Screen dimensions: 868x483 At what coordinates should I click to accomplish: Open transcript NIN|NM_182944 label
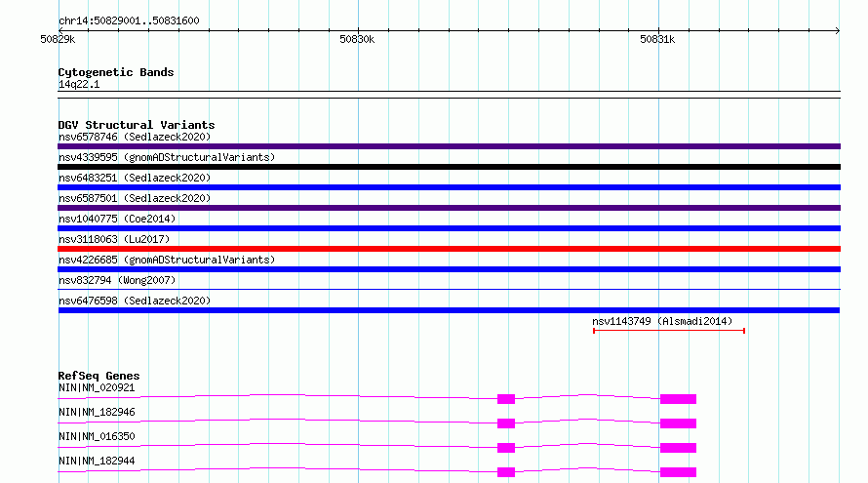tap(97, 461)
